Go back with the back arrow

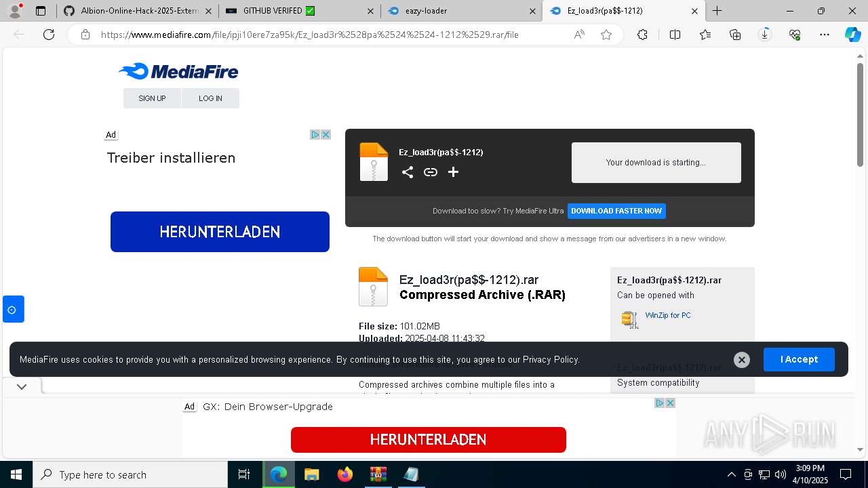click(19, 35)
